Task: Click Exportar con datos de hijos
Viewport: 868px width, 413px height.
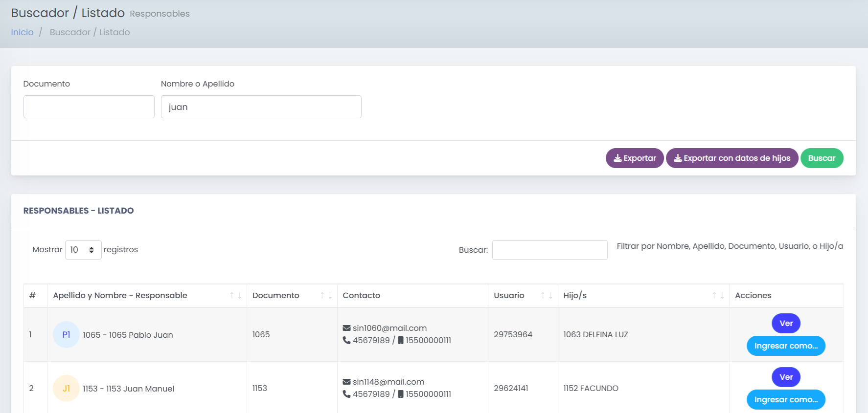Action: pyautogui.click(x=732, y=158)
